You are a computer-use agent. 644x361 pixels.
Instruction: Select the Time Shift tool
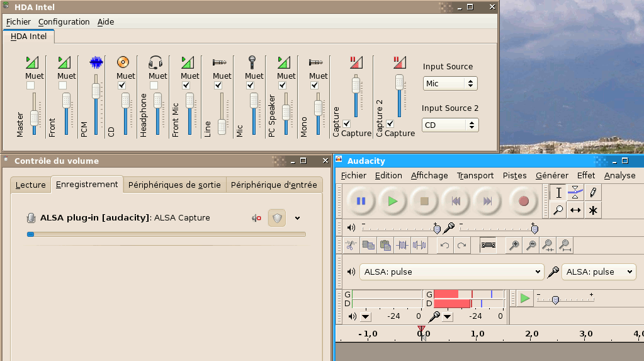pos(576,210)
